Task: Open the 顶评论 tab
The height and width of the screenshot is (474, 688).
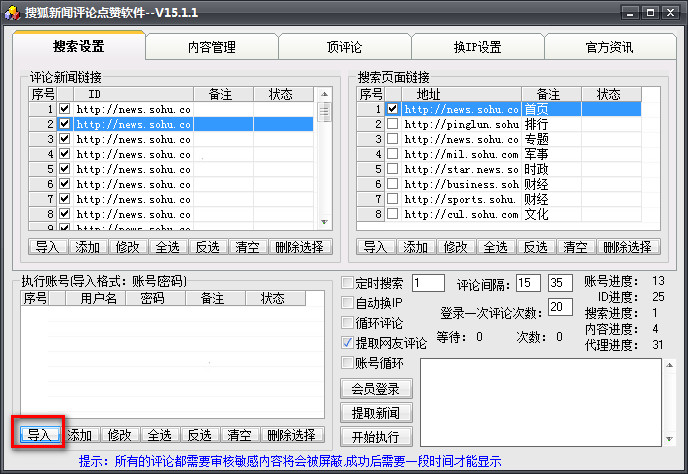Action: click(344, 47)
